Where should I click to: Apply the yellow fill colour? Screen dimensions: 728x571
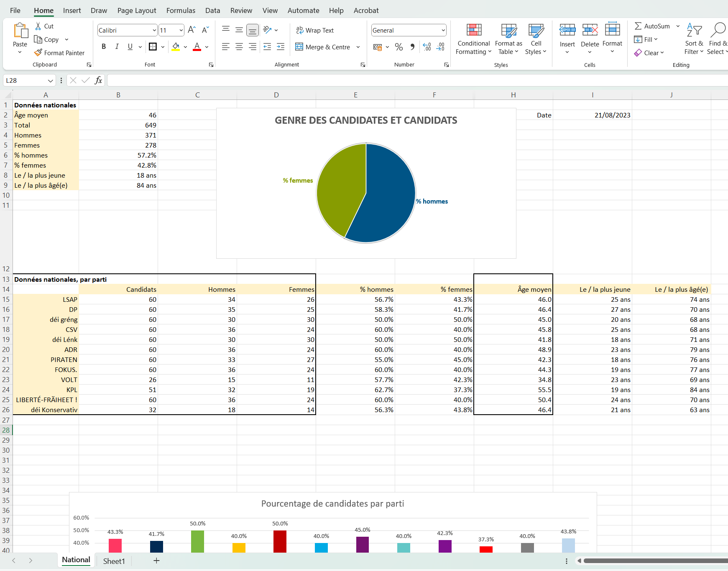[x=176, y=47]
